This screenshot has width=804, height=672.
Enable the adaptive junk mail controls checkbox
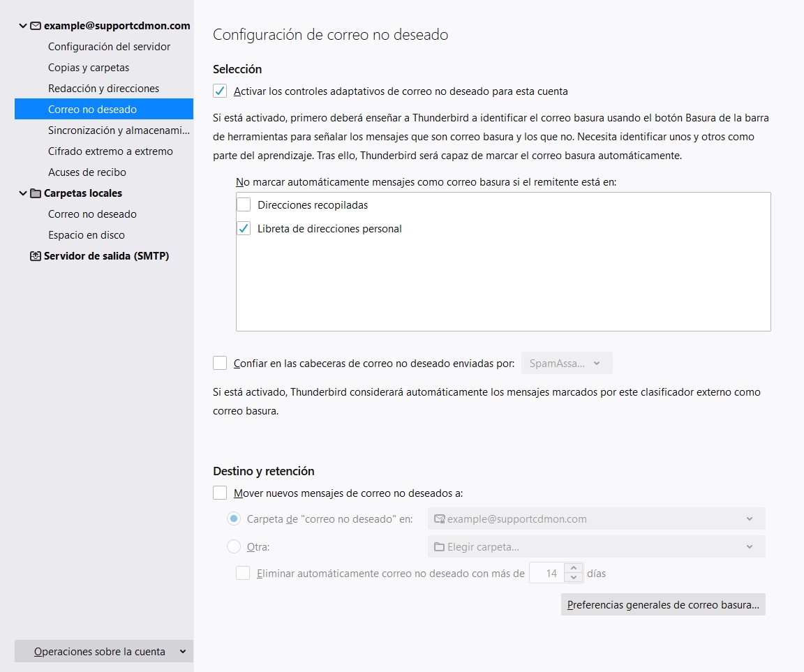pos(220,91)
